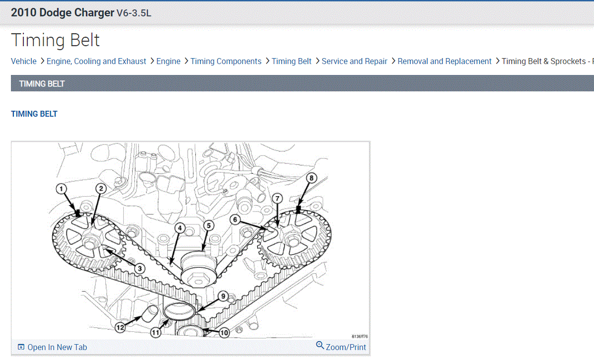Click the timing belt diagram image

tap(191, 240)
